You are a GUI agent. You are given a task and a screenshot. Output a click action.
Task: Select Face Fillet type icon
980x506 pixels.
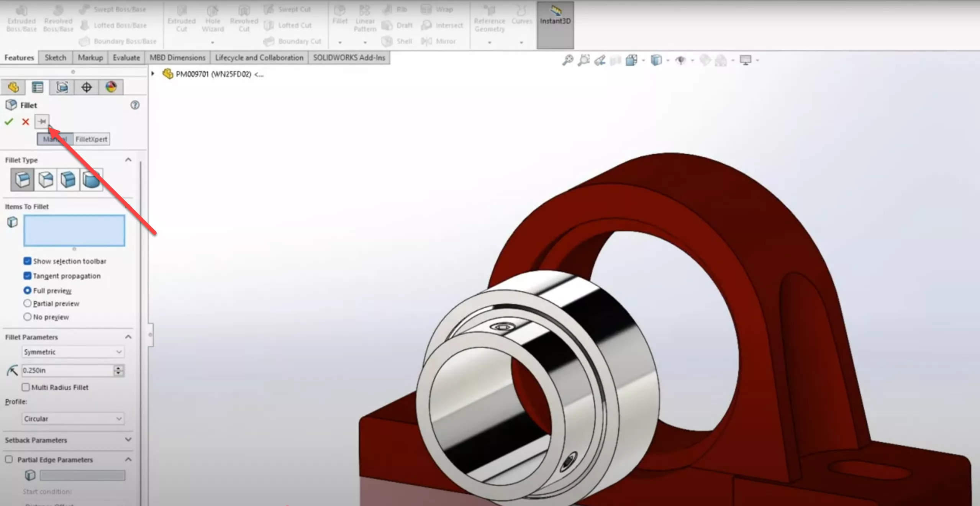[68, 179]
